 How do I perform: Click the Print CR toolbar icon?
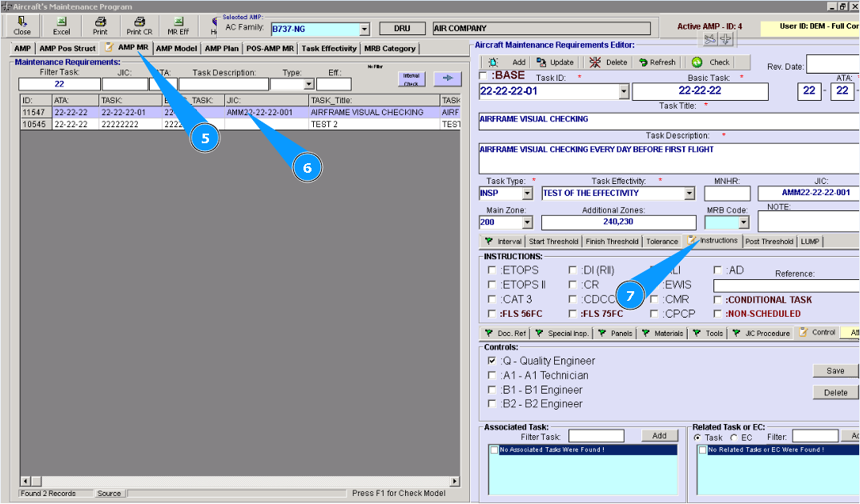coord(139,26)
